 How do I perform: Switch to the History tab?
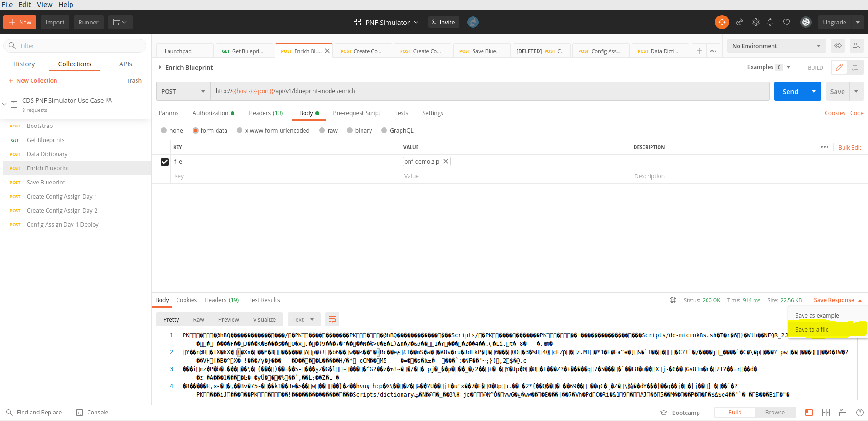click(x=24, y=64)
